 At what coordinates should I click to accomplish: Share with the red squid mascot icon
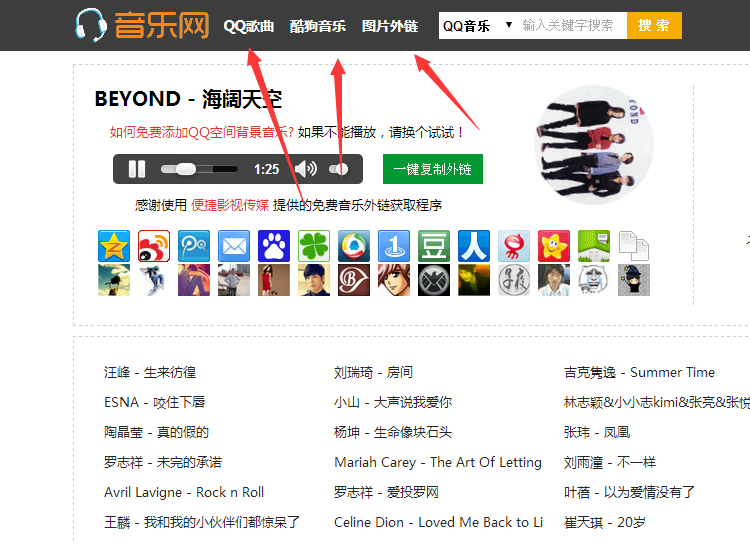514,246
